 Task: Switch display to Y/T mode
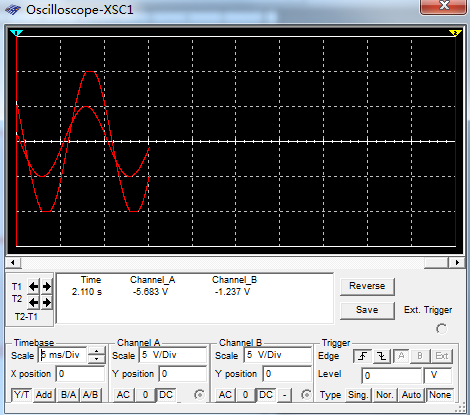tap(22, 395)
